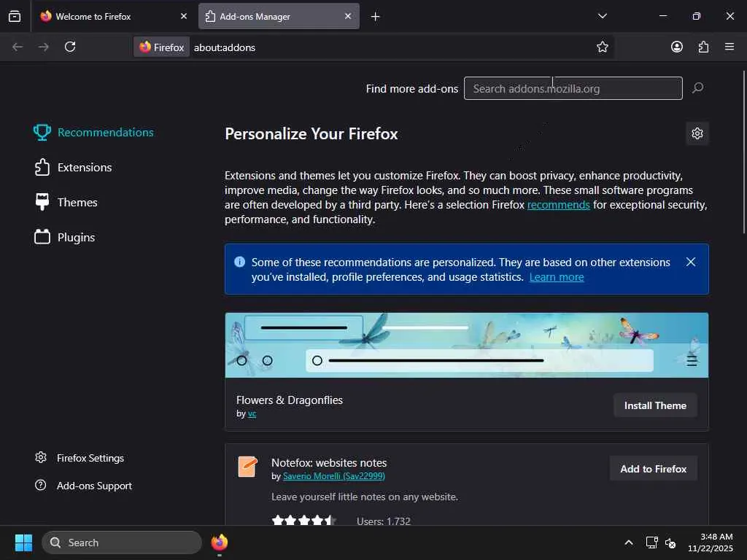Open Add-ons Support

click(x=83, y=486)
